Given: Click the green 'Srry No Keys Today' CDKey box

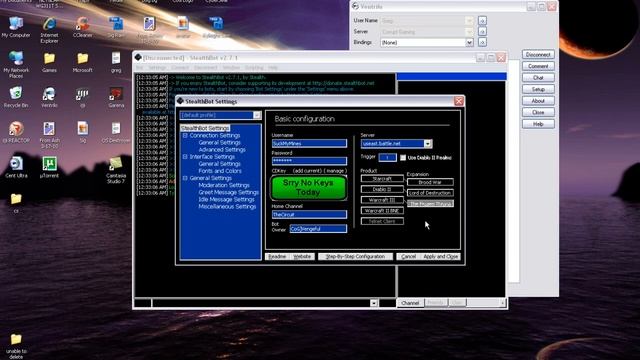Looking at the screenshot, I should point(309,187).
